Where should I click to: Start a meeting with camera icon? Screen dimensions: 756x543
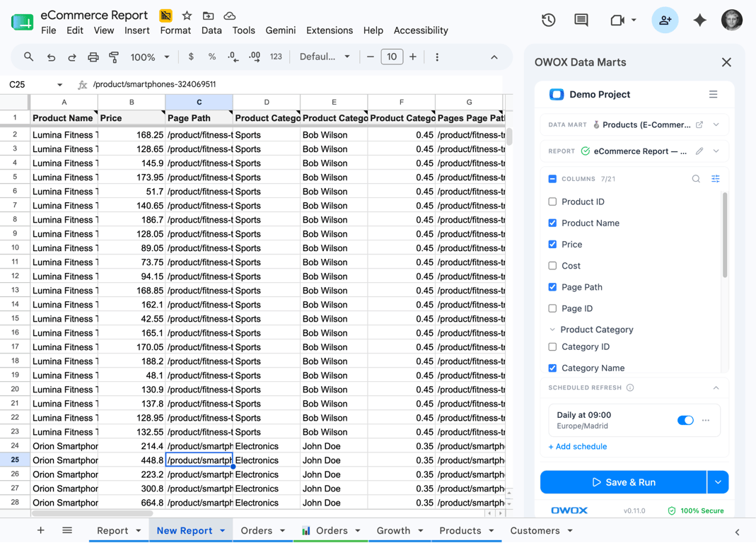click(617, 20)
